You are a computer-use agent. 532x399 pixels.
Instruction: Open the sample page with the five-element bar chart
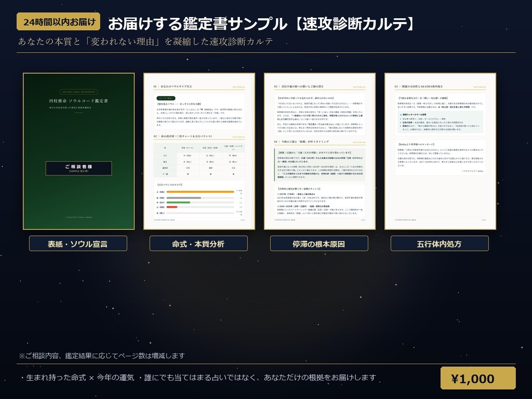(x=199, y=151)
